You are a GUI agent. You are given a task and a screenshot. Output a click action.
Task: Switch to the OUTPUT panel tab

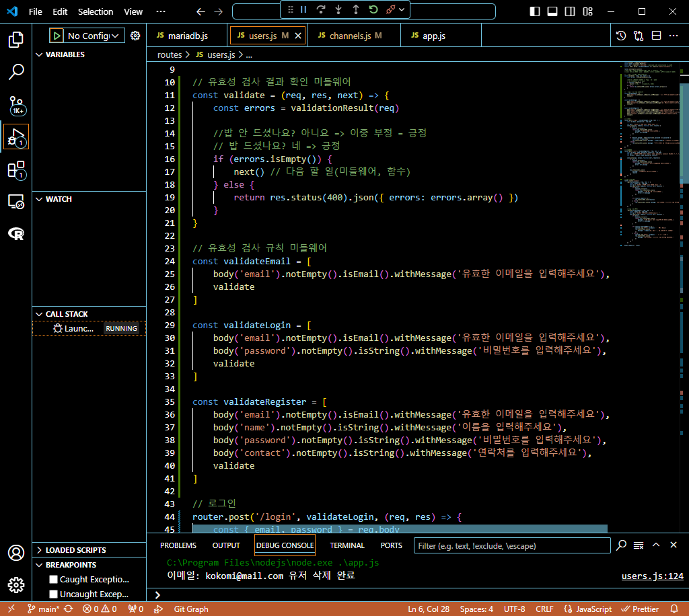[226, 545]
